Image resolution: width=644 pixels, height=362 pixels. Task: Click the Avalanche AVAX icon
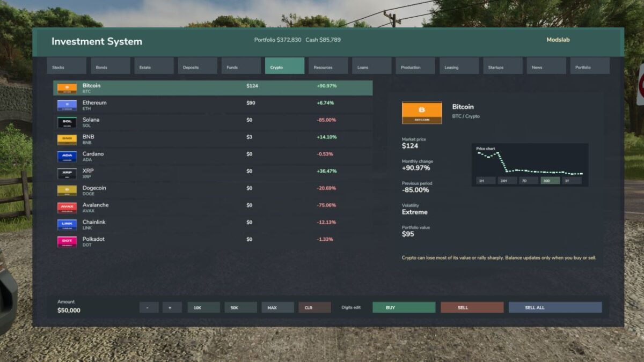click(67, 208)
